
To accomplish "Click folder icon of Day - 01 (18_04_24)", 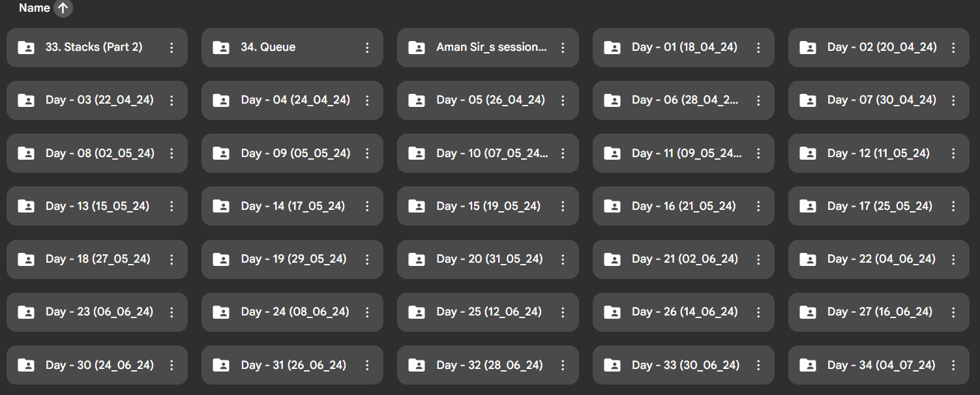I will point(612,48).
